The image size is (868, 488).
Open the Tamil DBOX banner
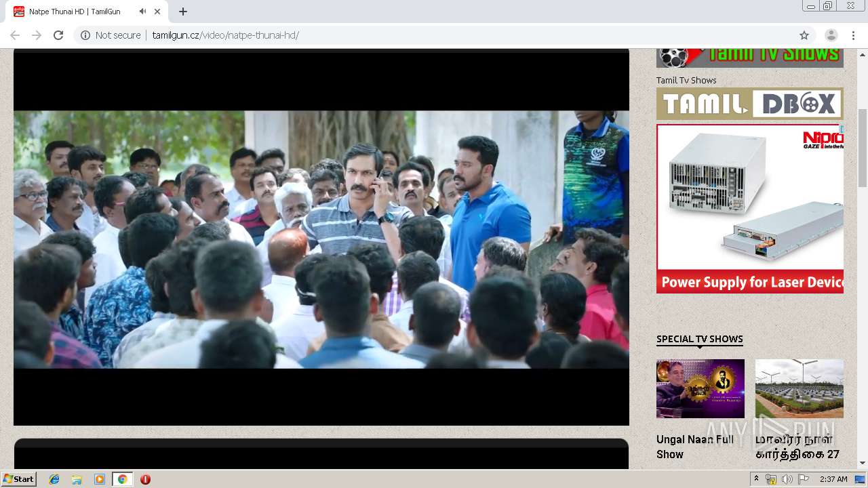[750, 104]
